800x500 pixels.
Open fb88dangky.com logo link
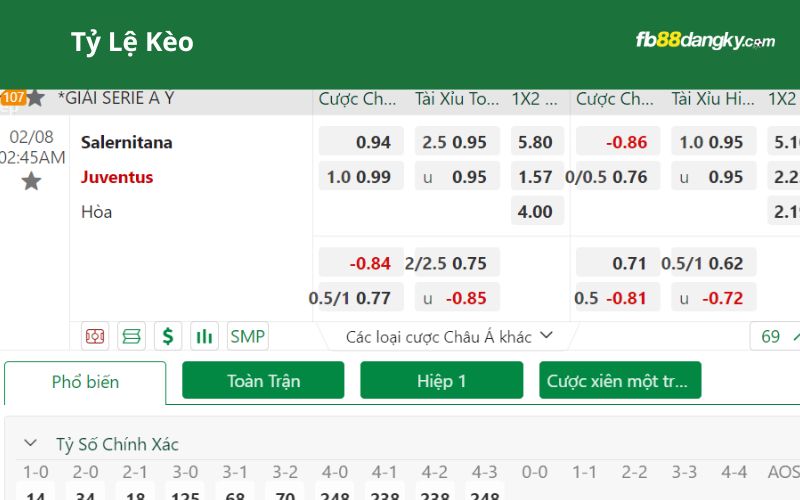click(x=705, y=40)
